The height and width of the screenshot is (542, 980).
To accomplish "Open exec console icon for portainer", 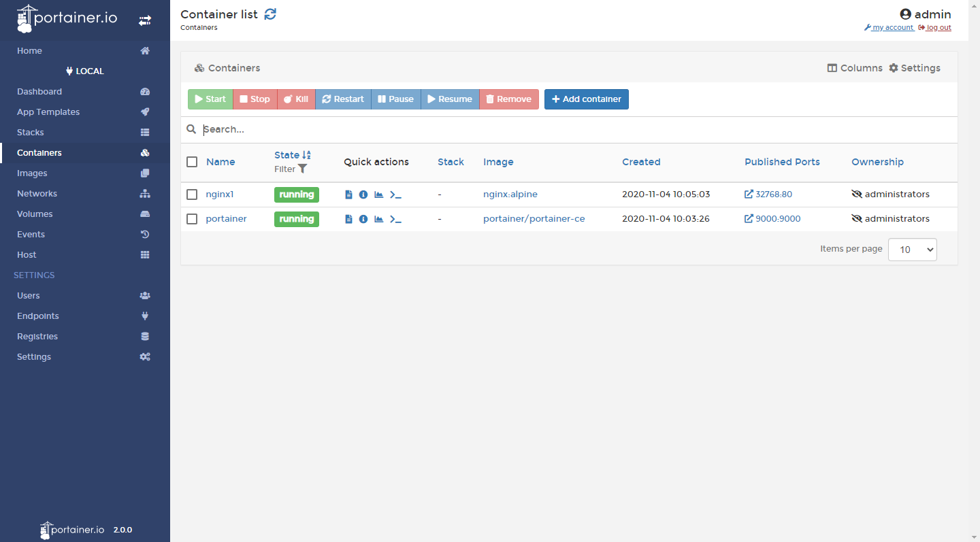I will 395,219.
